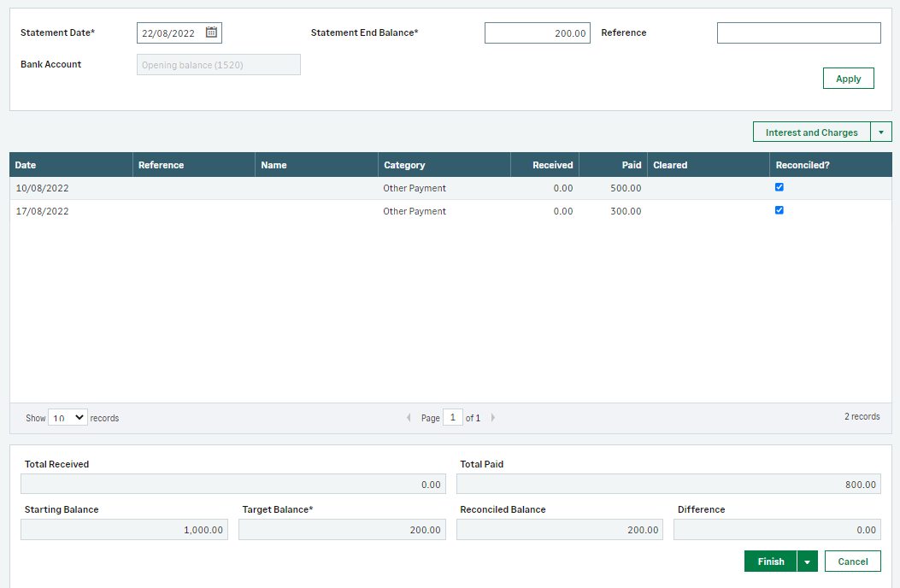The height and width of the screenshot is (588, 900).
Task: Open the Show records count dropdown
Action: pyautogui.click(x=68, y=418)
